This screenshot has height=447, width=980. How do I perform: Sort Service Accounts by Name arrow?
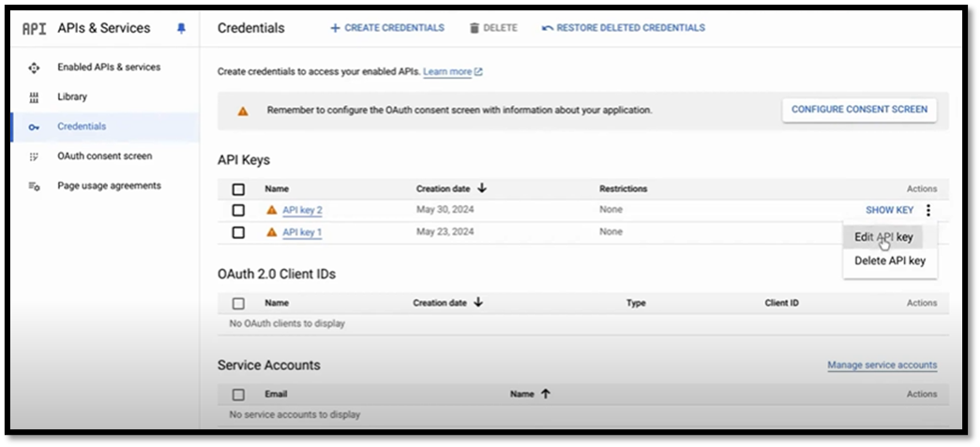[545, 394]
